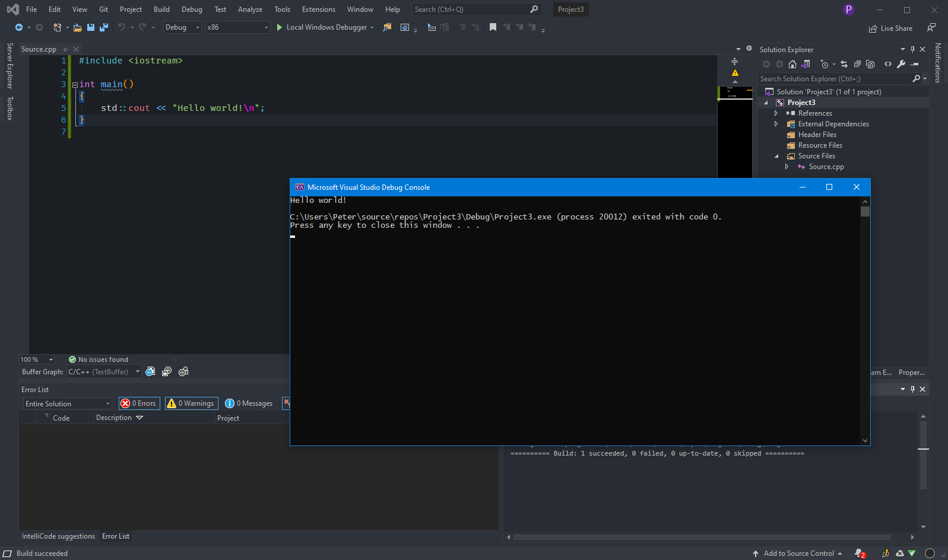
Task: Click the View Code angle-brackets icon
Action: pyautogui.click(x=888, y=64)
